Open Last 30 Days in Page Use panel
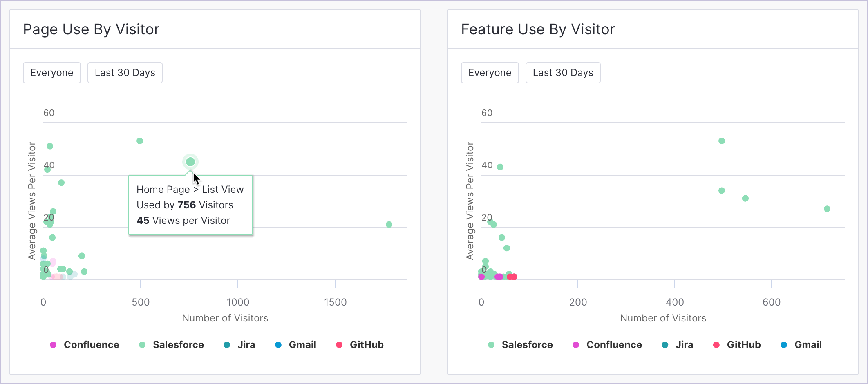Viewport: 868px width, 384px height. pyautogui.click(x=125, y=73)
